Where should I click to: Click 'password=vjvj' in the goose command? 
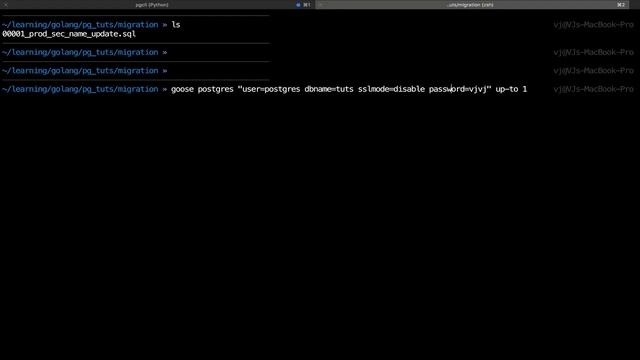click(458, 89)
